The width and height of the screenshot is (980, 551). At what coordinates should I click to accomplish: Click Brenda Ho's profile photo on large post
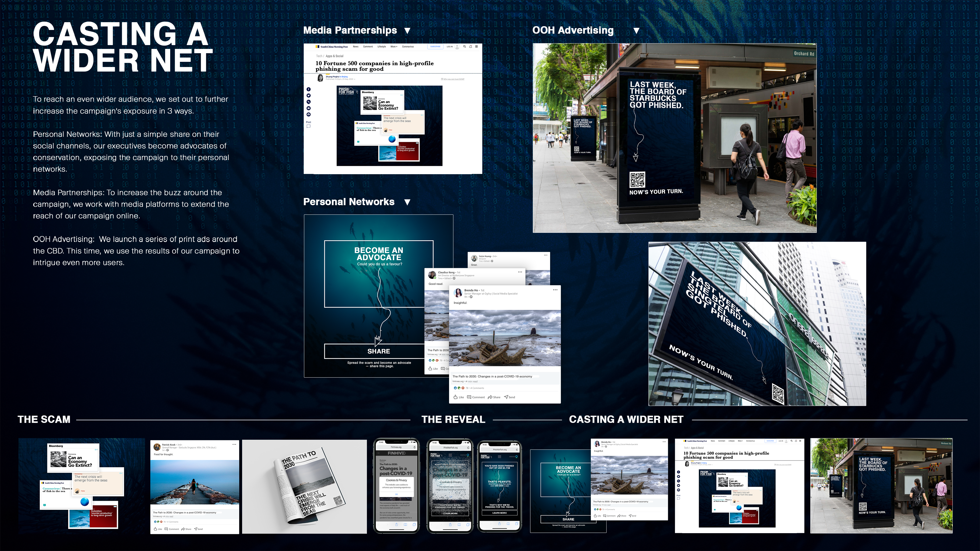pyautogui.click(x=458, y=293)
